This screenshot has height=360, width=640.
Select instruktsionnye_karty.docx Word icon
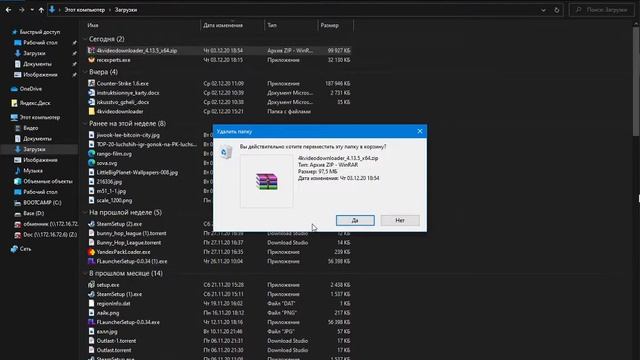(x=91, y=93)
